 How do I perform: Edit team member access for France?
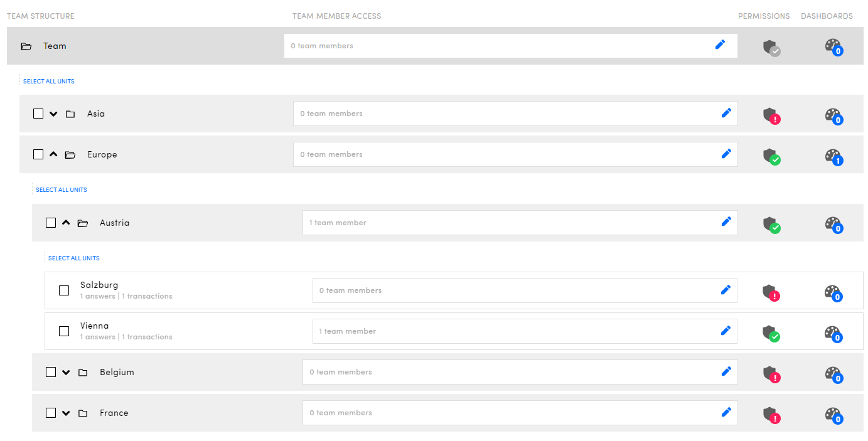726,412
